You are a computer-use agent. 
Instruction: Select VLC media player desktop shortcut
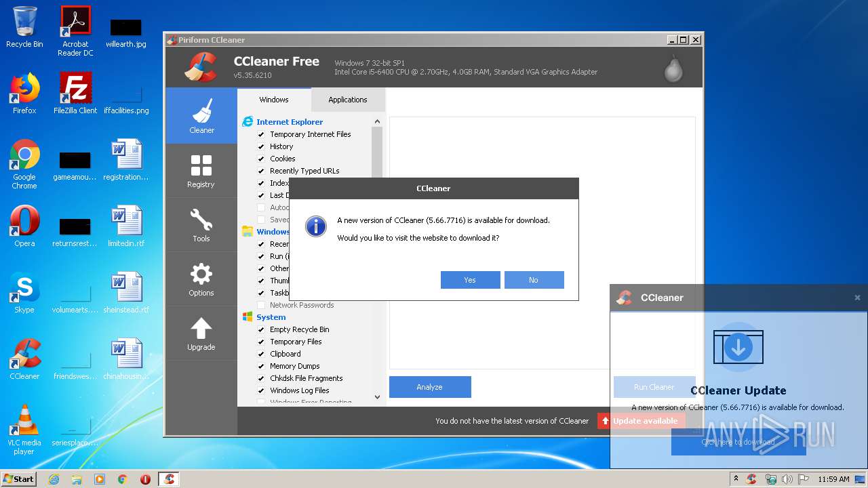24,430
